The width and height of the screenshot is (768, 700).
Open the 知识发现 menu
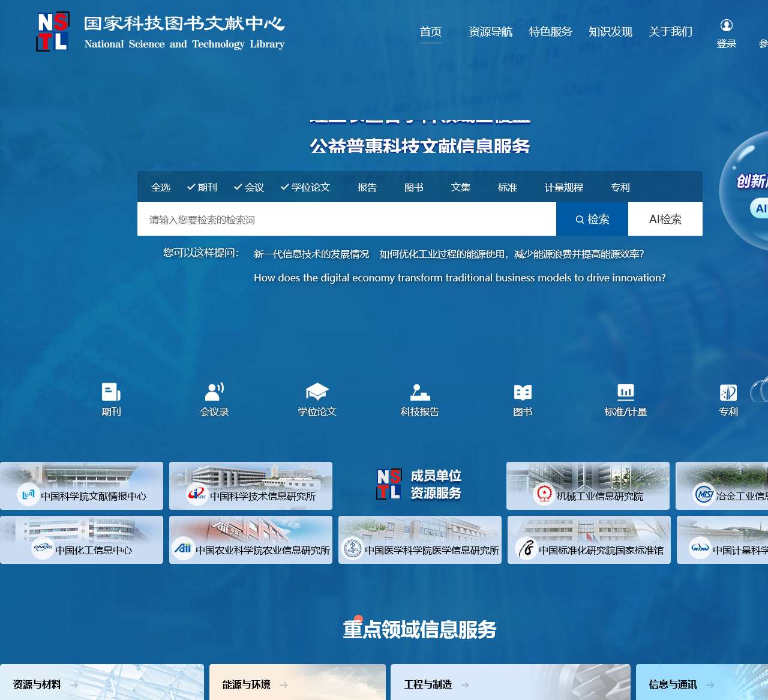point(610,32)
